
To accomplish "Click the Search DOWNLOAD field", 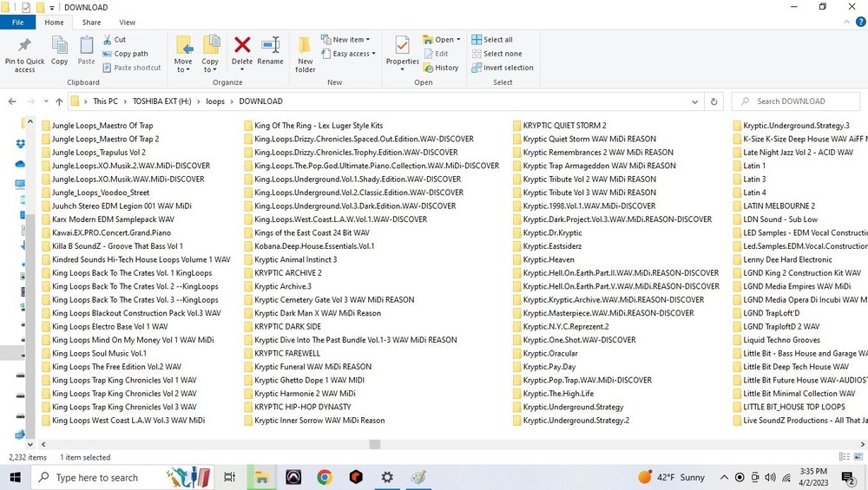I will (797, 101).
